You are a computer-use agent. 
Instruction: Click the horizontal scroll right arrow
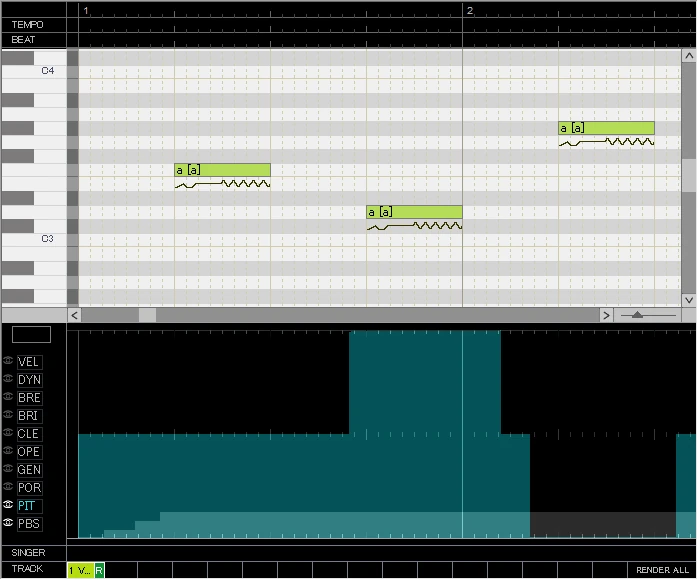[606, 316]
